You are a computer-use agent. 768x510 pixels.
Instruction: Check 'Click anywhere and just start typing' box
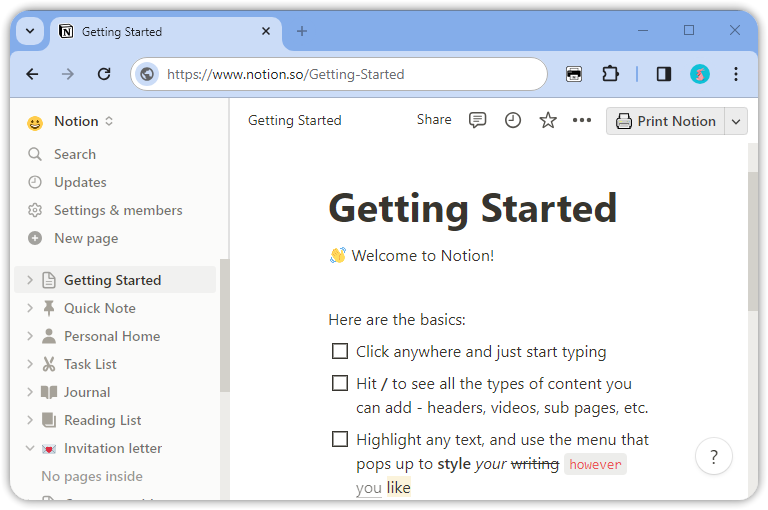tap(340, 351)
